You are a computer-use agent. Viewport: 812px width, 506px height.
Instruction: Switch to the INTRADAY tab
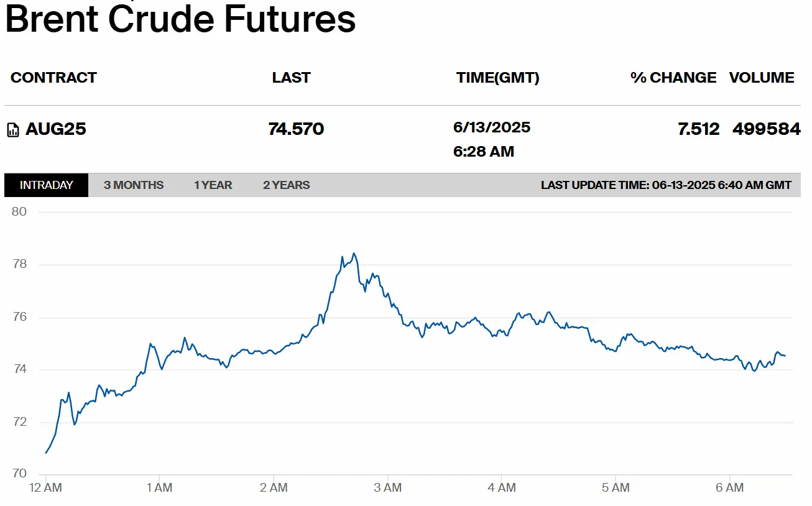47,185
